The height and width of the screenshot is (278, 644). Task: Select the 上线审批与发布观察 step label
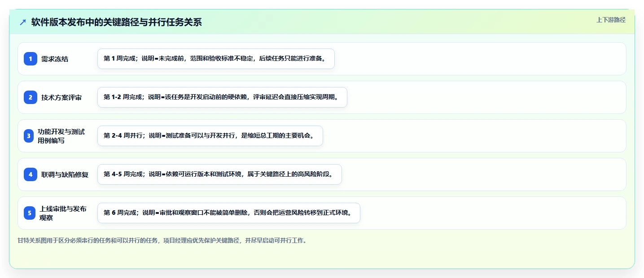tap(63, 213)
